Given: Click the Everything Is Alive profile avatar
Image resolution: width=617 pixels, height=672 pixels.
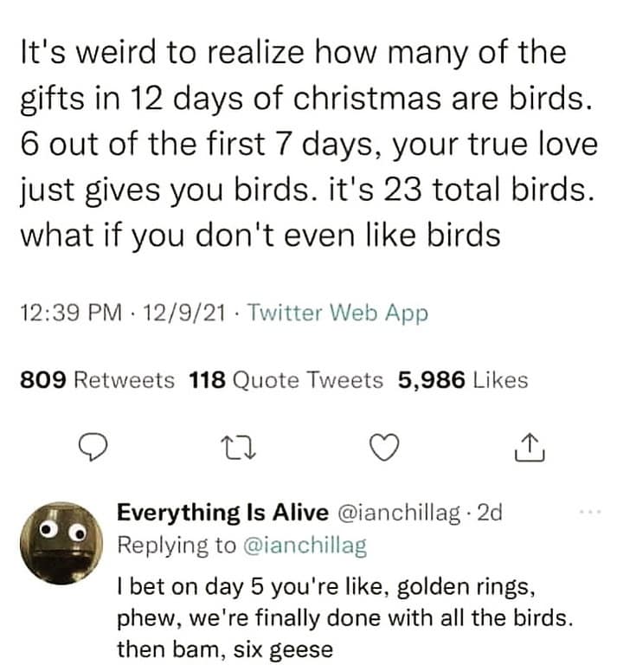Looking at the screenshot, I should click(58, 541).
